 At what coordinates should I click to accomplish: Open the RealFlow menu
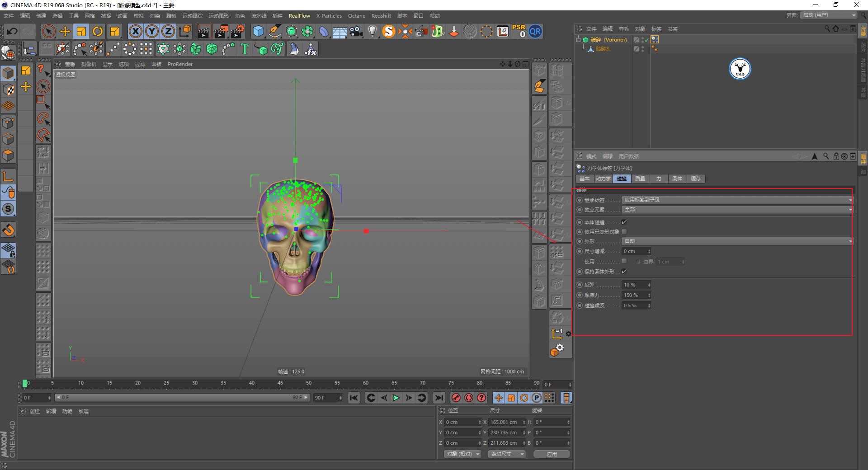pos(299,15)
